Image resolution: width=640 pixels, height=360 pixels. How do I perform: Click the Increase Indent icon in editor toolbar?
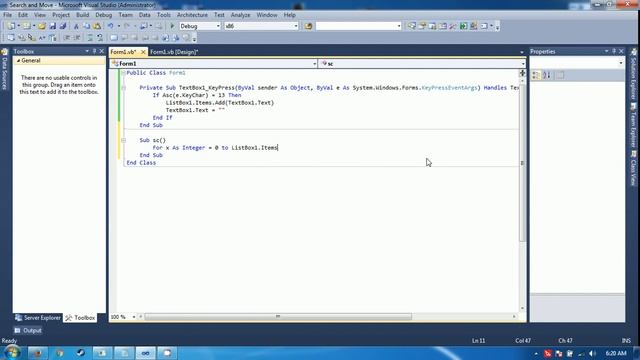click(77, 38)
